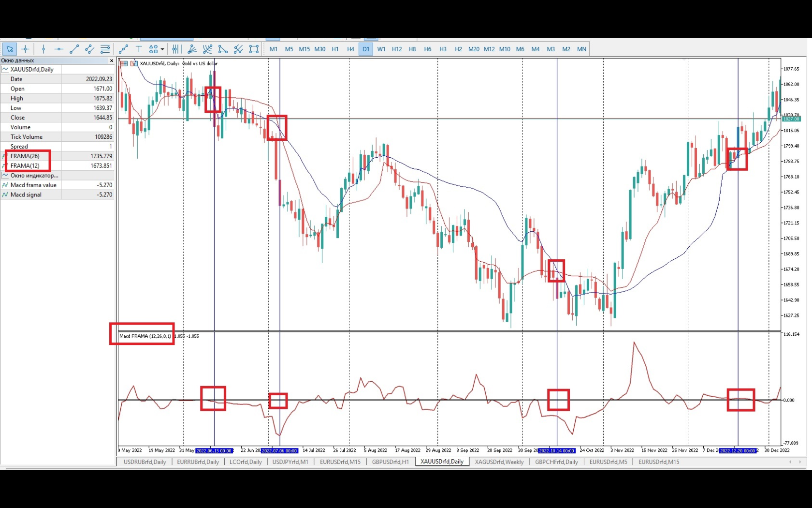Collapse the XAUUSDrfd,Daily data section
This screenshot has height=508, width=812.
(x=4, y=69)
